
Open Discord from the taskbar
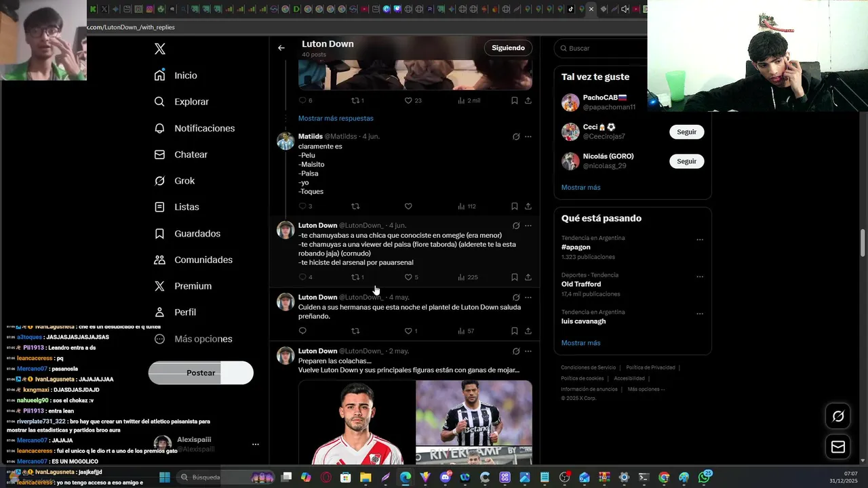[446, 477]
